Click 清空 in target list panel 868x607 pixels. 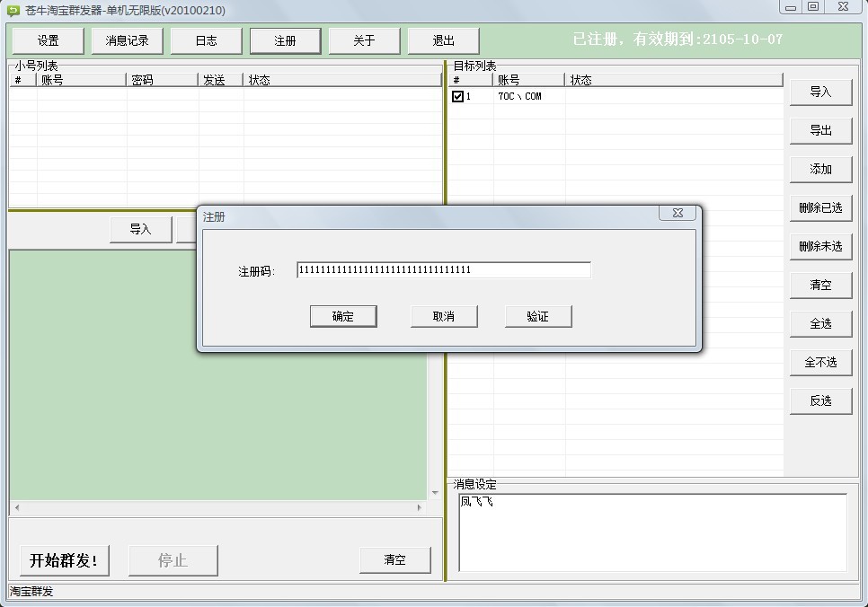pos(820,285)
